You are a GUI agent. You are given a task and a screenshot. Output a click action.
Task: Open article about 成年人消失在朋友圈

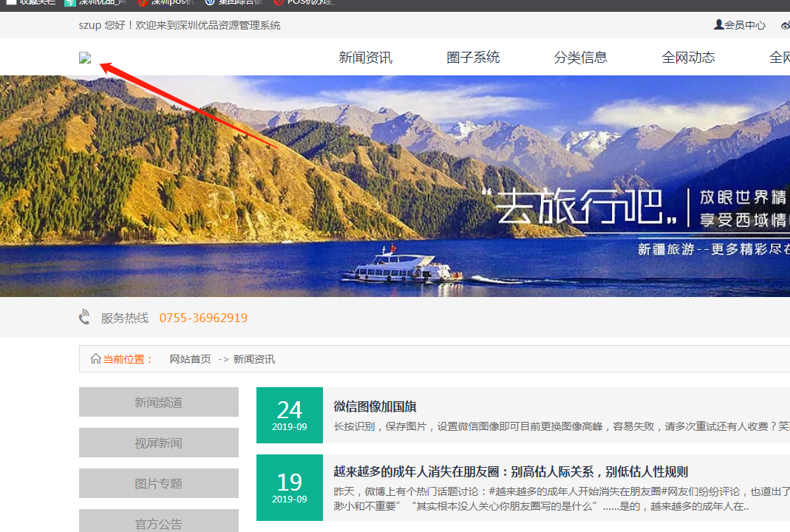pyautogui.click(x=510, y=472)
